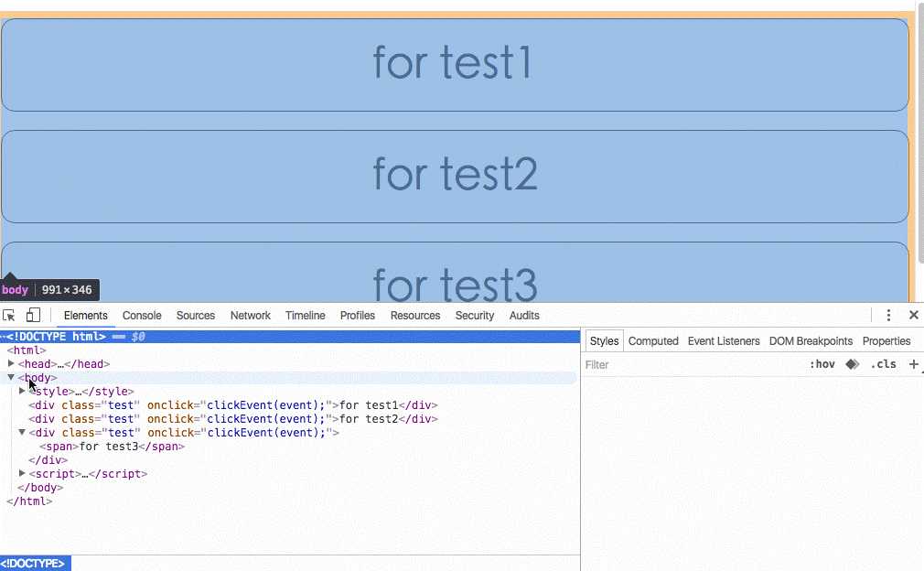
Task: Click the diamond element-state icon in Styles
Action: [852, 364]
